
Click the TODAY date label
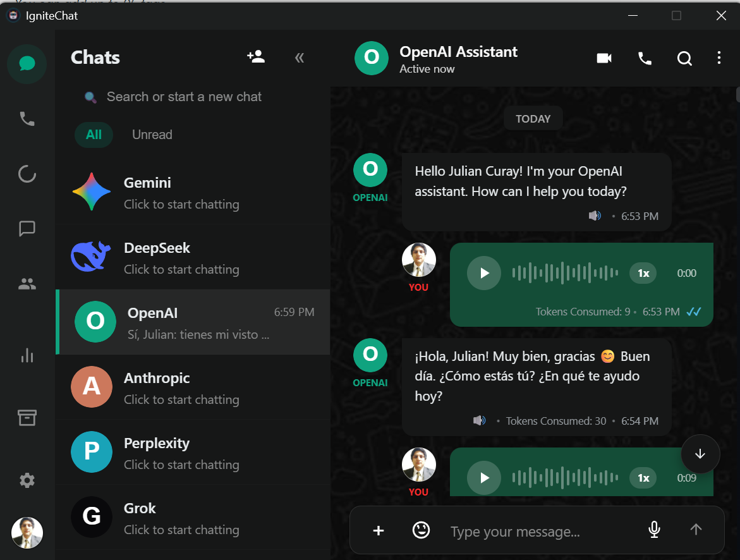coord(533,119)
